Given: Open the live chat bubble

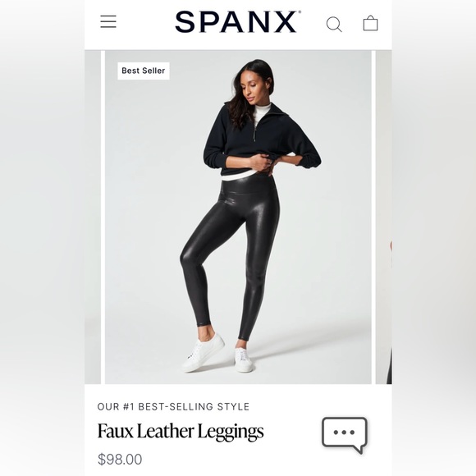Looking at the screenshot, I should point(345,435).
